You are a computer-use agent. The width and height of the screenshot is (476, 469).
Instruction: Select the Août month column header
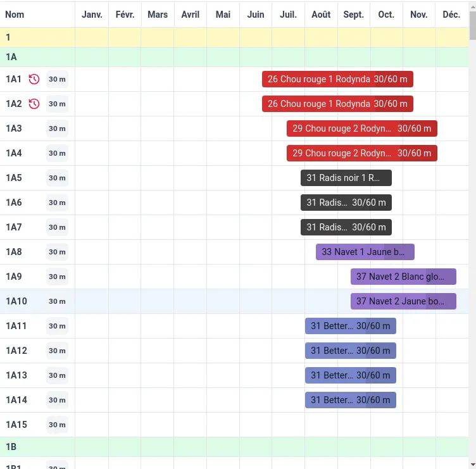click(321, 15)
